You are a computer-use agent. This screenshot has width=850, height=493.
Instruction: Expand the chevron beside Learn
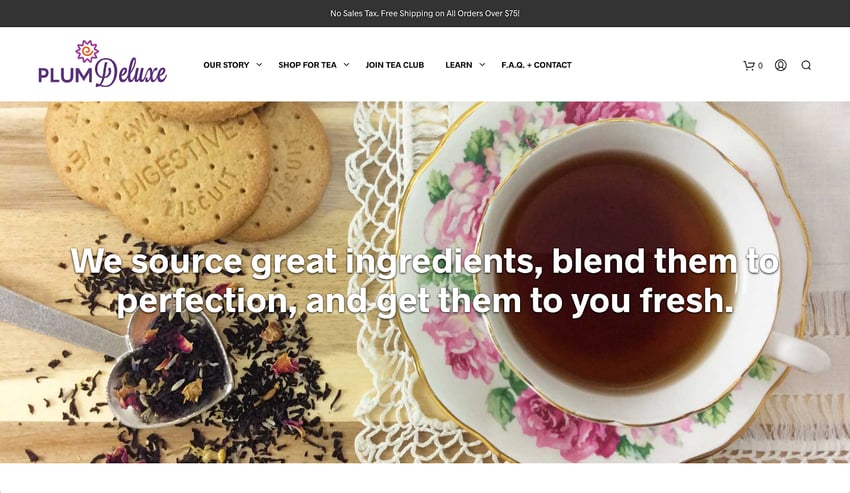click(x=482, y=65)
